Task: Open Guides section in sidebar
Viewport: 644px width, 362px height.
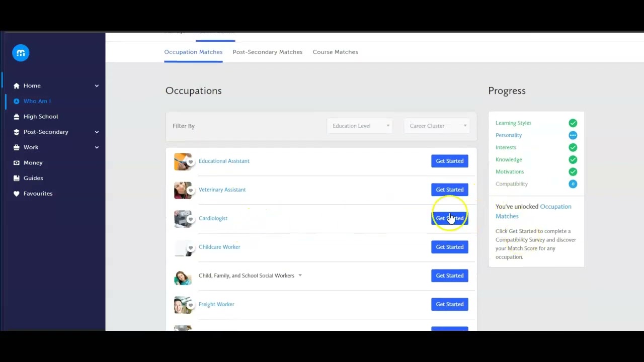Action: (x=33, y=178)
